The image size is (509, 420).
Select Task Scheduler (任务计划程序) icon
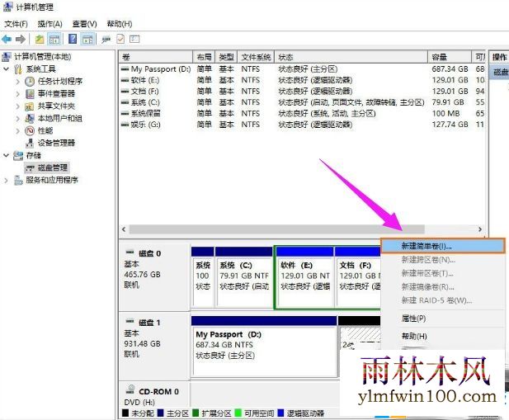click(x=30, y=81)
